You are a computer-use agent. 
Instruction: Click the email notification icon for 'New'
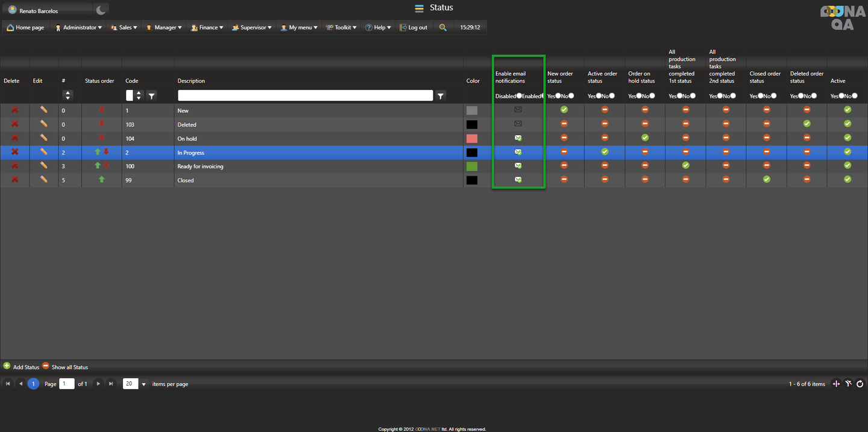click(x=518, y=110)
